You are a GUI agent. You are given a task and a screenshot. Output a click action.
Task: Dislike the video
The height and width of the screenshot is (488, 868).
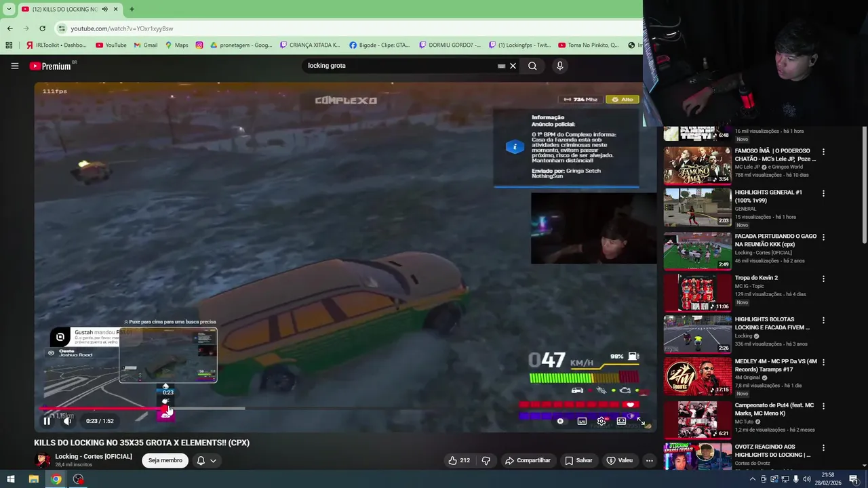point(486,460)
